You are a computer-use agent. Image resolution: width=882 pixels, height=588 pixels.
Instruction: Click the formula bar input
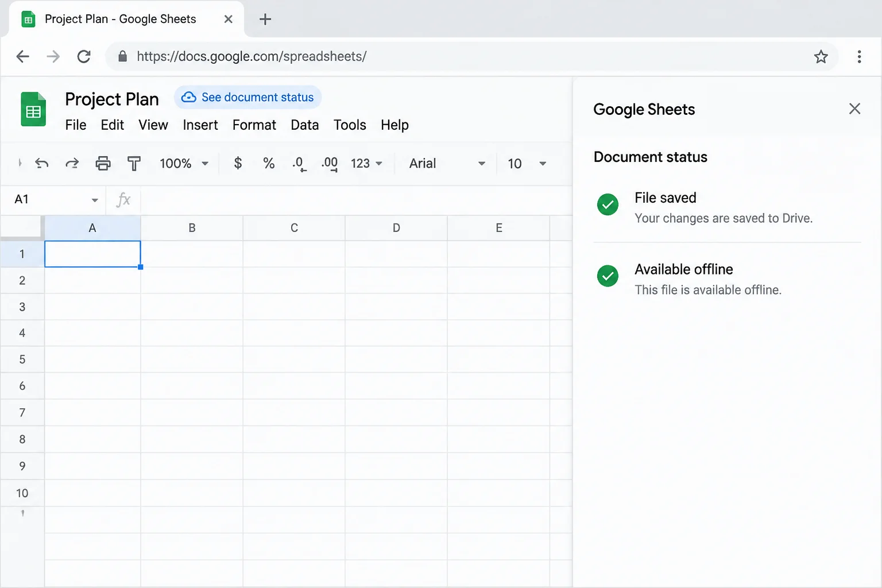click(x=356, y=200)
